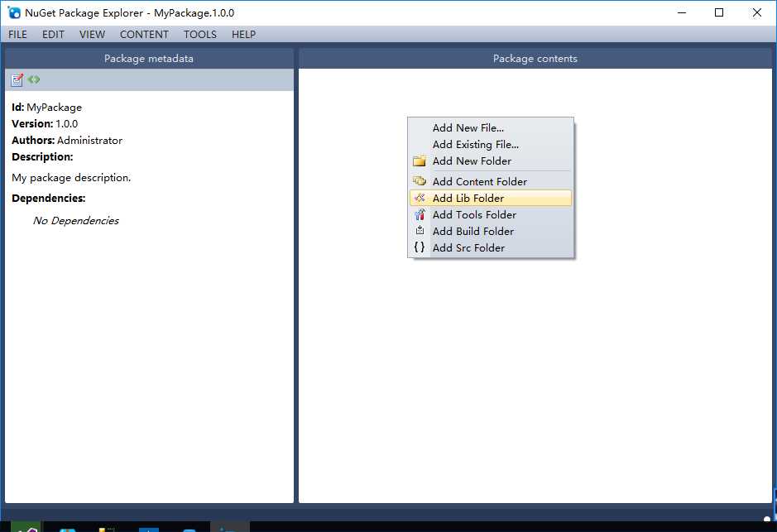Click the edit metadata icon
The width and height of the screenshot is (777, 532).
pos(17,79)
